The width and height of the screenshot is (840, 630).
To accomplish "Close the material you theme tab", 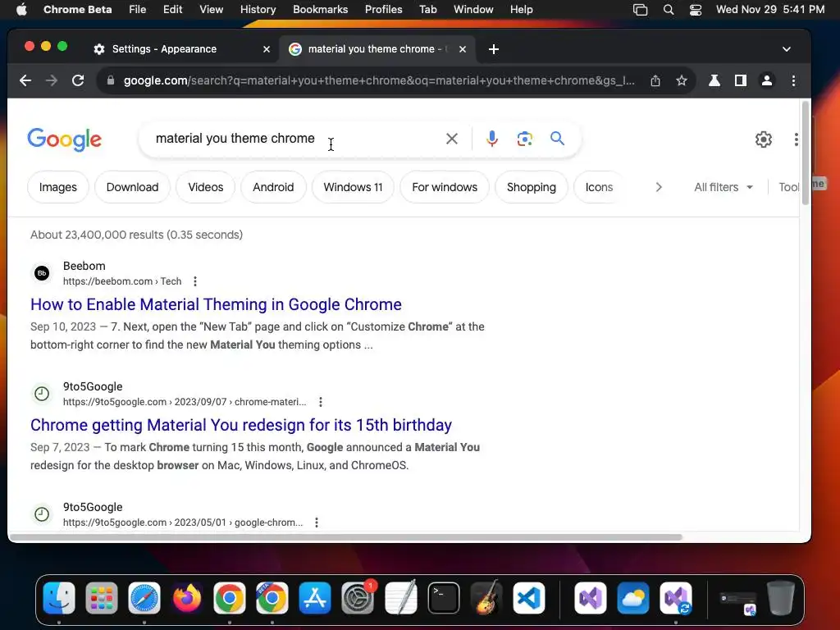I will coord(463,49).
